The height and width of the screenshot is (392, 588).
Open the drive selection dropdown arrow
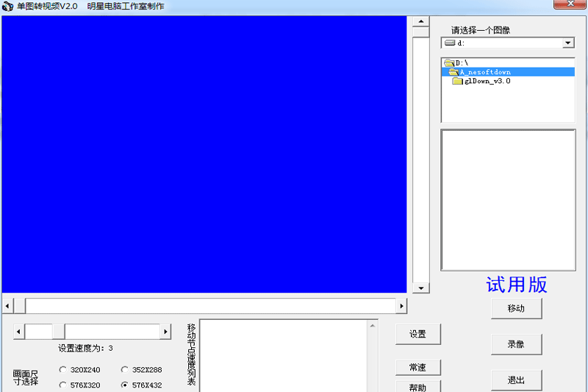(x=568, y=43)
